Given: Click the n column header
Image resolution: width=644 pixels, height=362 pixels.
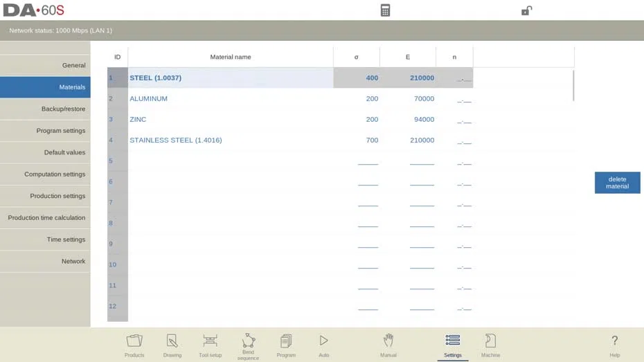Looking at the screenshot, I should 454,57.
